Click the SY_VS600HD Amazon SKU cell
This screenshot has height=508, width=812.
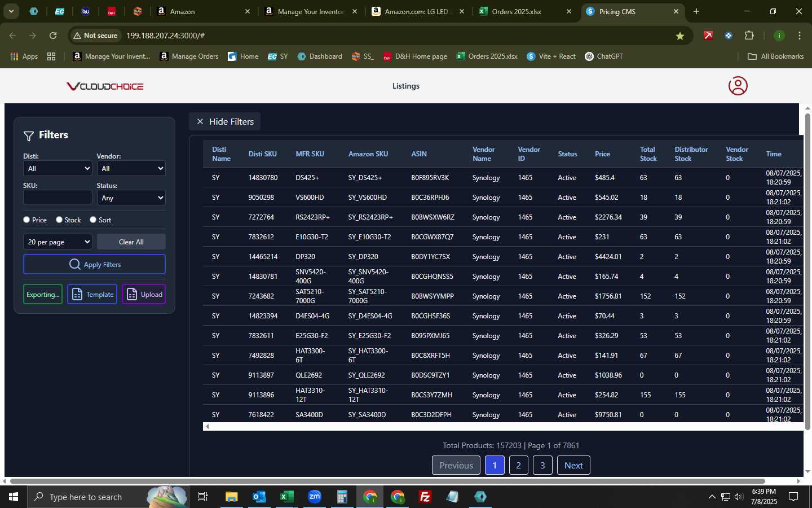pyautogui.click(x=368, y=198)
